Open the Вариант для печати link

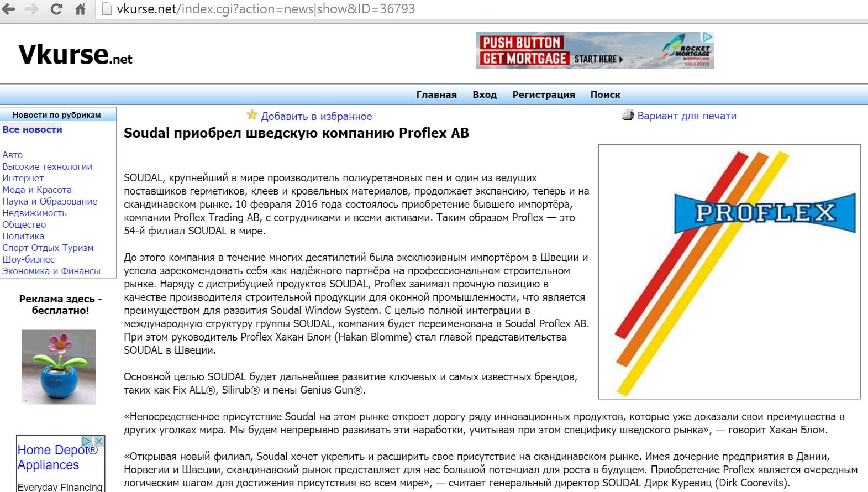coord(687,116)
